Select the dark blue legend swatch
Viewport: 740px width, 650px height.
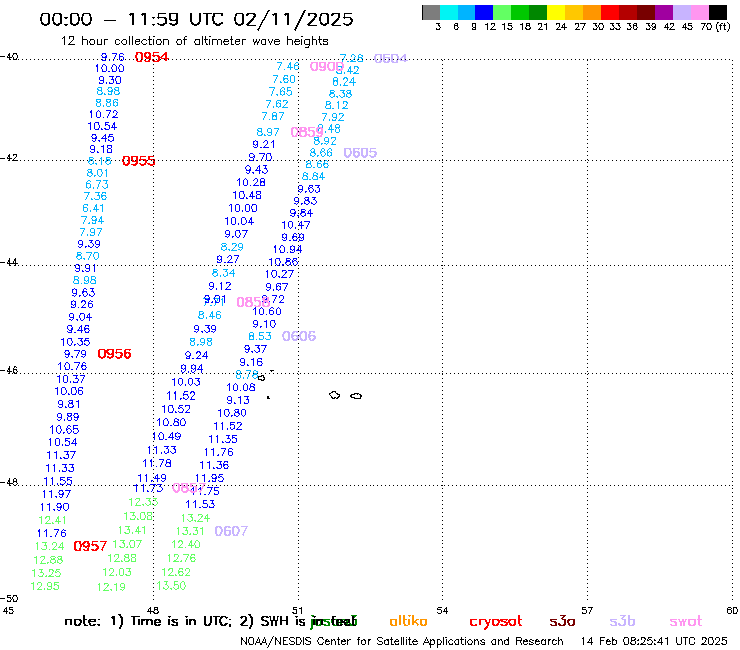point(484,12)
